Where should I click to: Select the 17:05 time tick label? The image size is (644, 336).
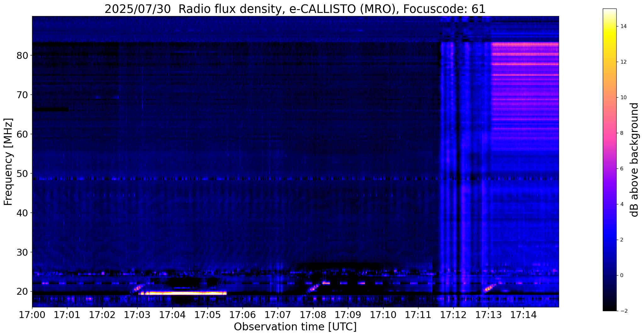click(x=208, y=315)
